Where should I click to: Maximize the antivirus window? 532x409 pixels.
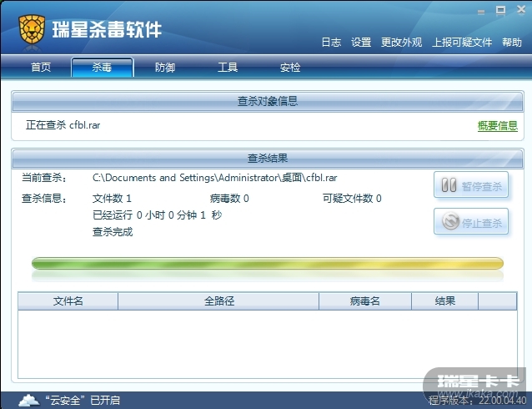pos(501,10)
